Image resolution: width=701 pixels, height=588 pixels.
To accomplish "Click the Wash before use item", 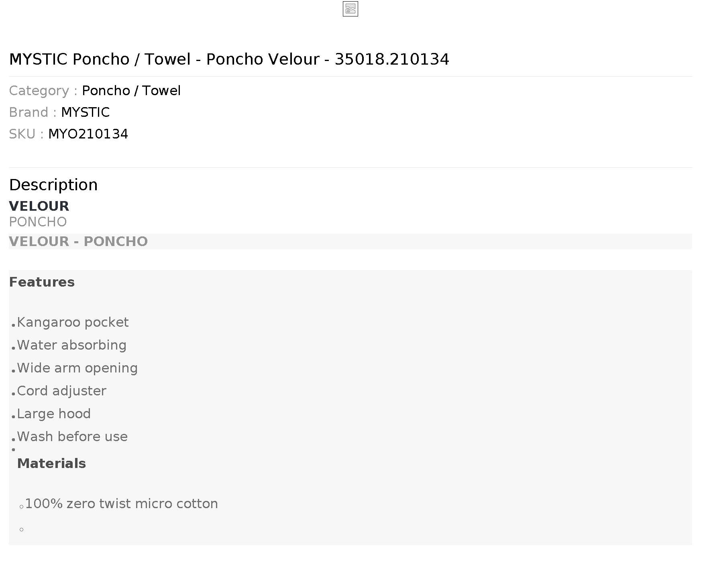I will click(x=72, y=437).
